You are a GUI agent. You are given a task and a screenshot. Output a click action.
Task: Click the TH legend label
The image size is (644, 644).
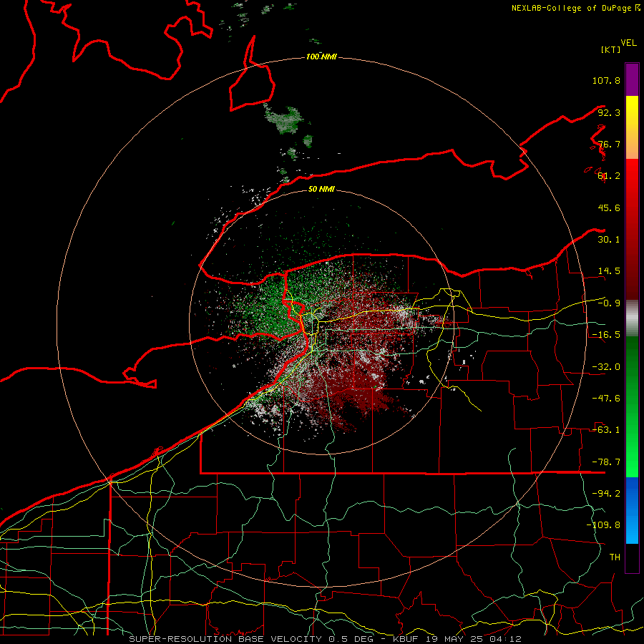615,557
